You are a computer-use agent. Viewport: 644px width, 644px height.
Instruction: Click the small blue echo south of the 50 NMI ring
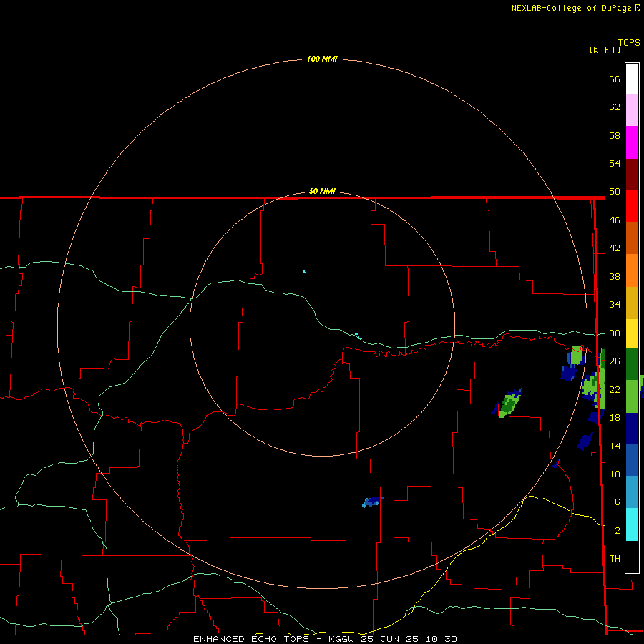[373, 502]
